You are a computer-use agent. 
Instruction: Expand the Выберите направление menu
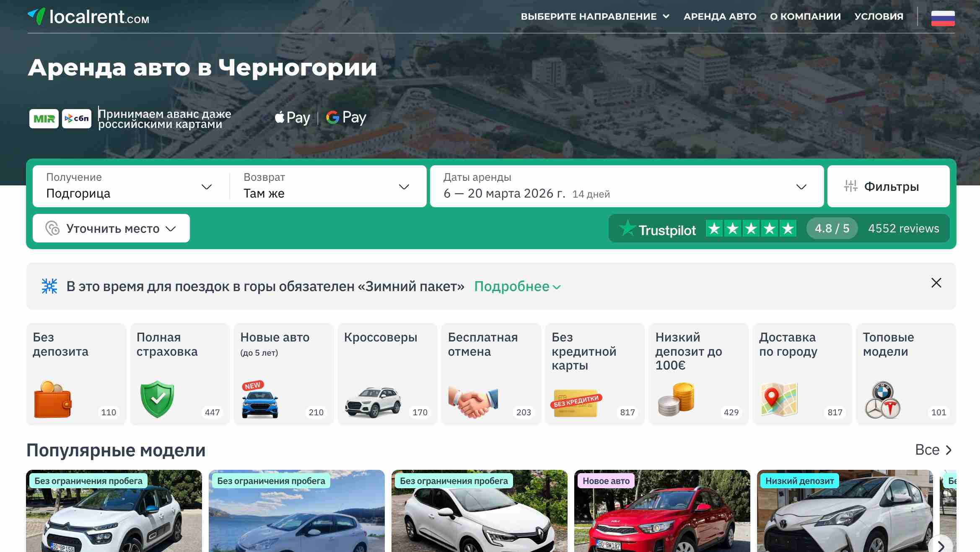coord(595,16)
